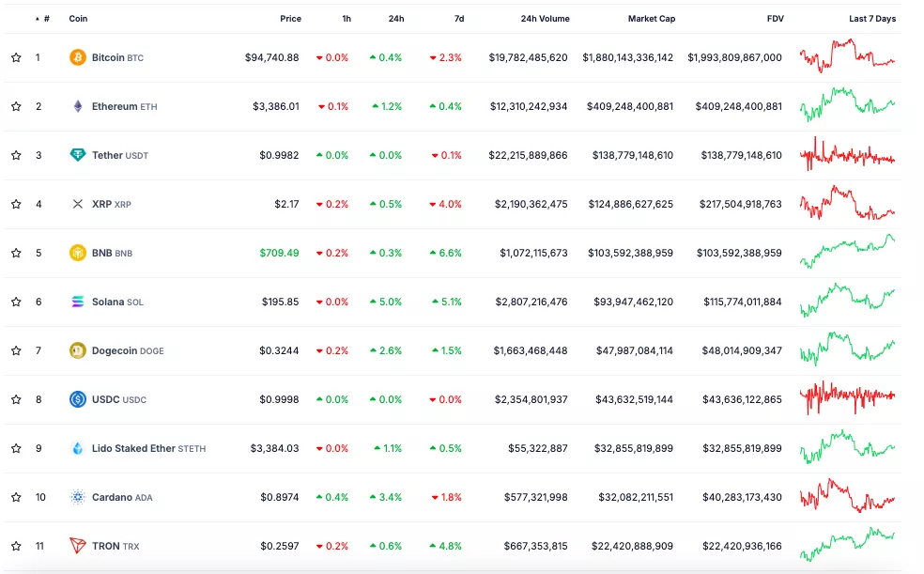Sort coins by Market Cap header
Viewport: 924px width, 574px height.
point(651,19)
